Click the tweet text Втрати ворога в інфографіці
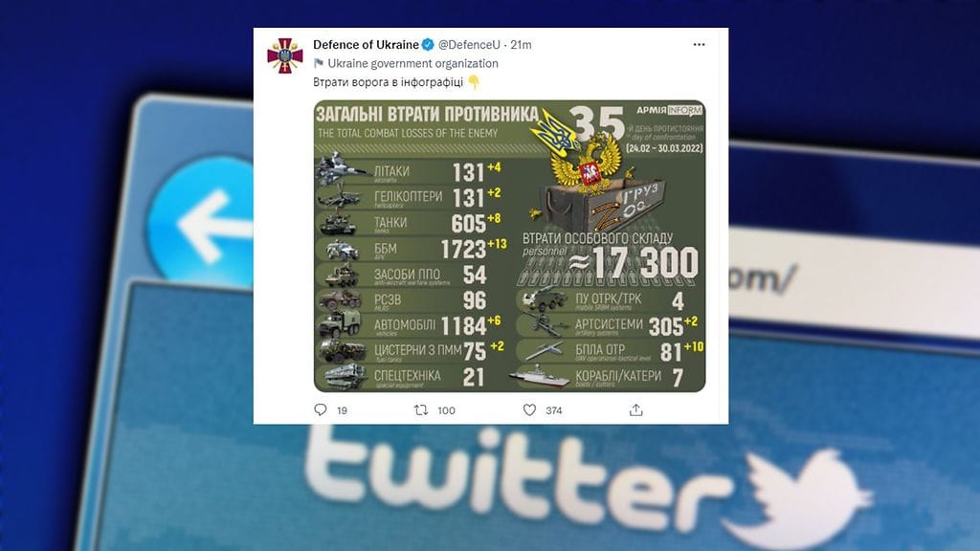 pyautogui.click(x=389, y=82)
